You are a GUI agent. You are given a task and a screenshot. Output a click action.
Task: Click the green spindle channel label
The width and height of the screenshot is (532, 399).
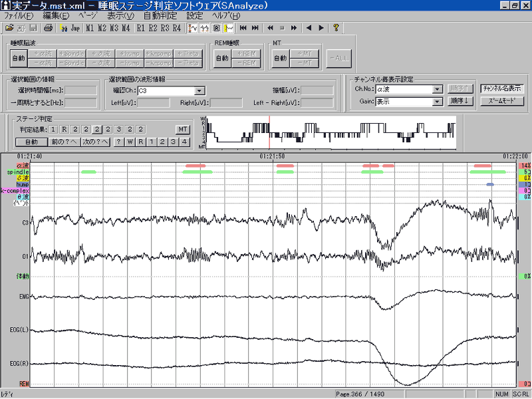pos(18,172)
